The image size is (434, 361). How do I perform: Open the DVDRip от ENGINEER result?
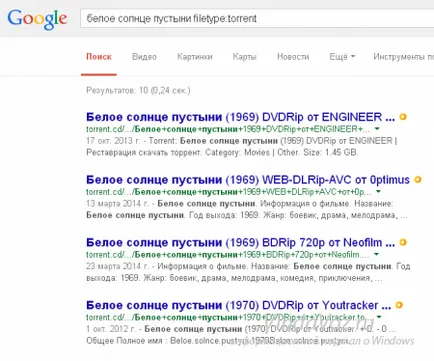[x=240, y=117]
